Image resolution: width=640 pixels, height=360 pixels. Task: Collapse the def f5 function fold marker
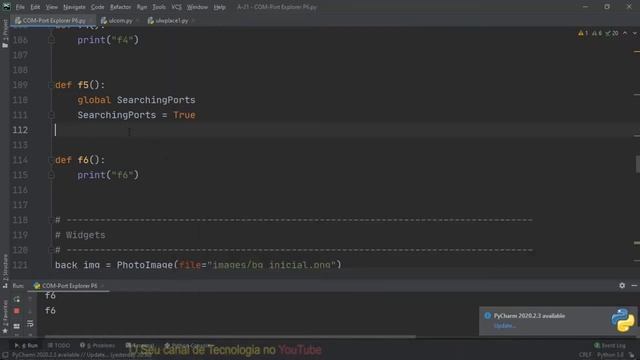click(x=51, y=85)
